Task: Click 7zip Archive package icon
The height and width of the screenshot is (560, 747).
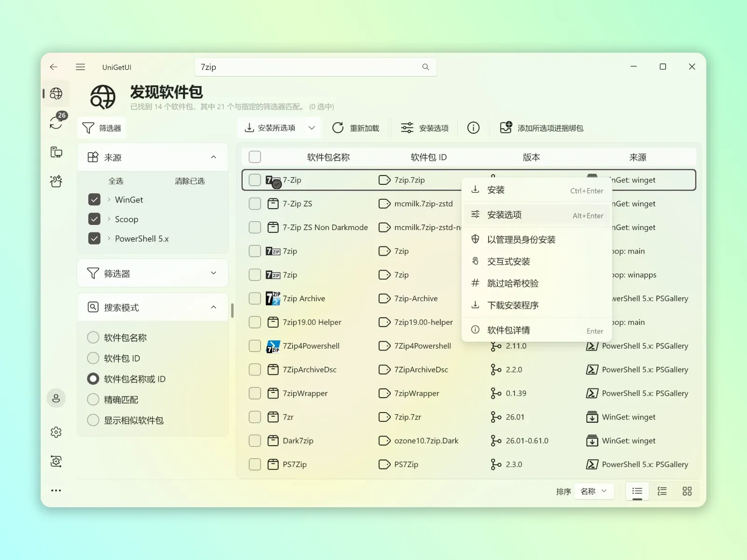Action: (273, 298)
